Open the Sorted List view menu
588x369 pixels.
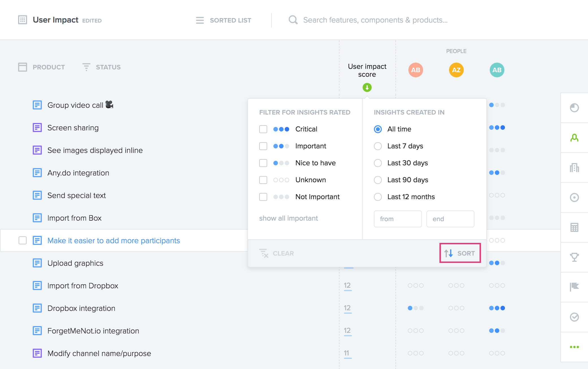point(223,20)
